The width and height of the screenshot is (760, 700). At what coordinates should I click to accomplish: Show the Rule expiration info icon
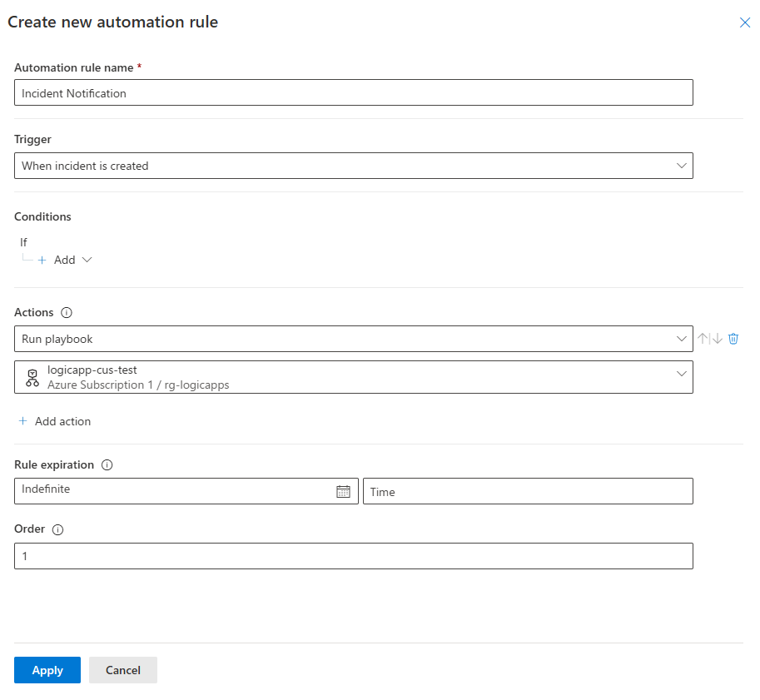click(x=107, y=465)
